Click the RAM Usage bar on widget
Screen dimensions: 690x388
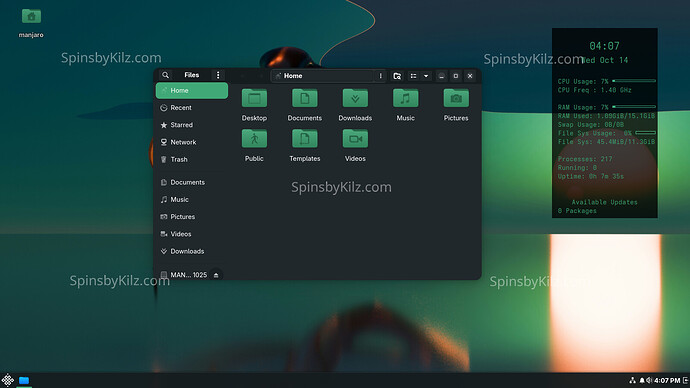(634, 107)
